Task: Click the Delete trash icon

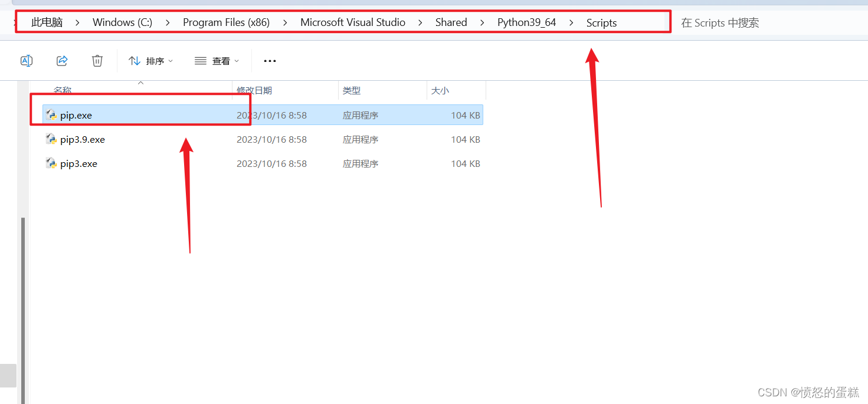Action: pos(97,61)
